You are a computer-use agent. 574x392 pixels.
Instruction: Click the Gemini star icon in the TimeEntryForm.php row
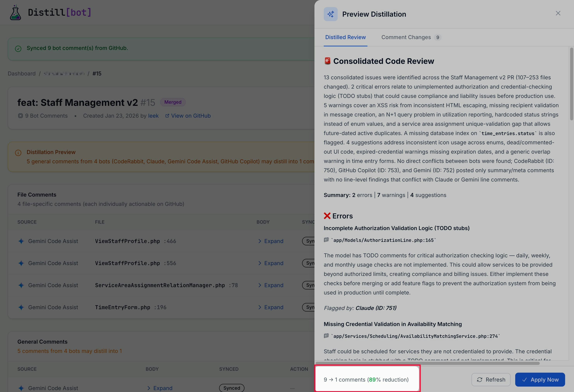pos(21,307)
